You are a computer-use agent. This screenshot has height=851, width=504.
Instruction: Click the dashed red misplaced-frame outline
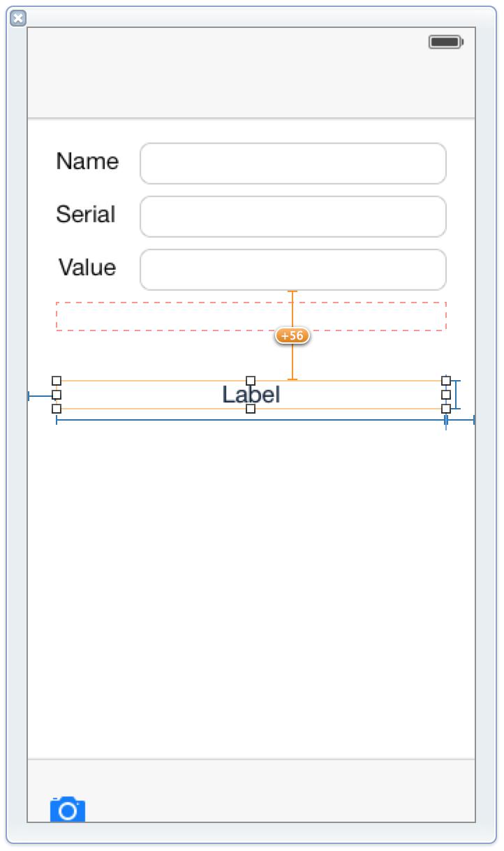coord(251,317)
